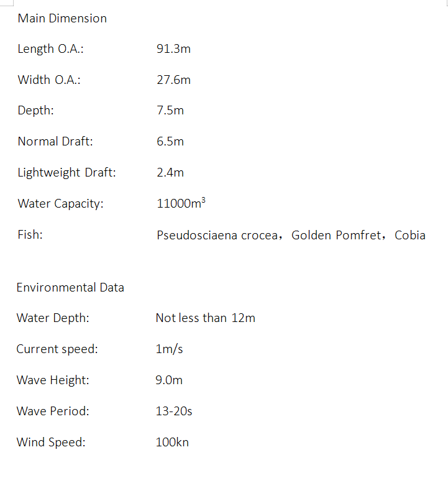Click on the 6.5m draft value
Viewport: 448px width, 483px height.
[170, 142]
